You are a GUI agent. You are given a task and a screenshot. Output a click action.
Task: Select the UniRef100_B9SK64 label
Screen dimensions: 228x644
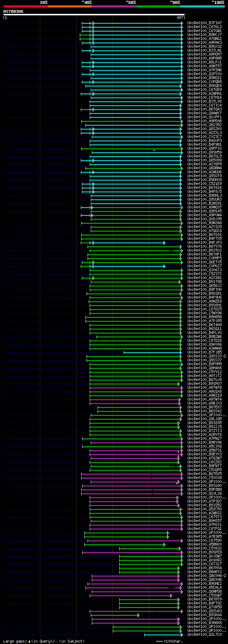pyautogui.click(x=204, y=615)
